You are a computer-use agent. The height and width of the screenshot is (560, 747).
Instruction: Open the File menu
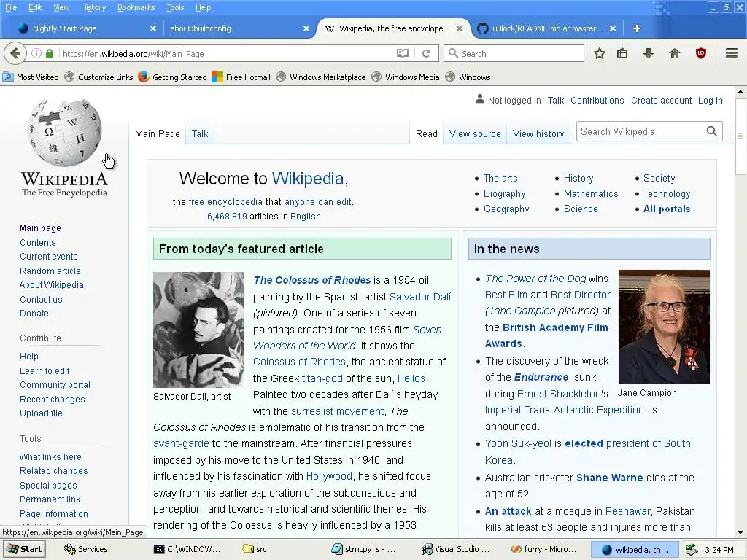point(11,7)
